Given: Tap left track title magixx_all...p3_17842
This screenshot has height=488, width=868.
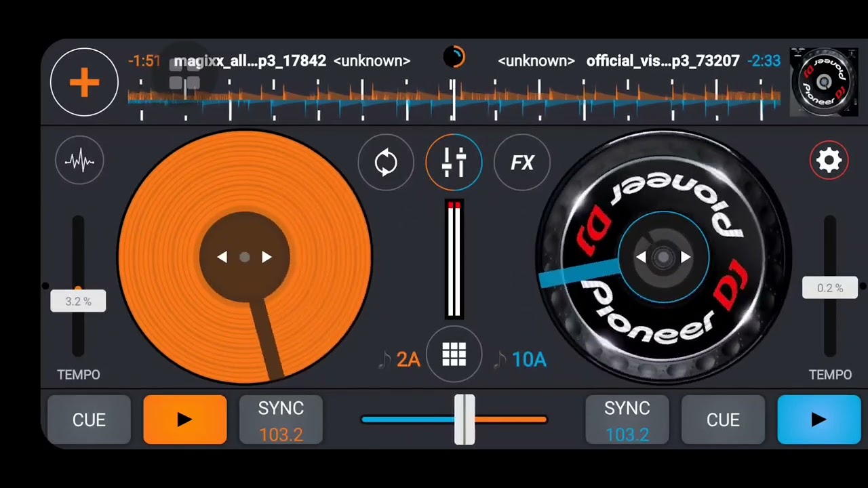Looking at the screenshot, I should [x=250, y=61].
